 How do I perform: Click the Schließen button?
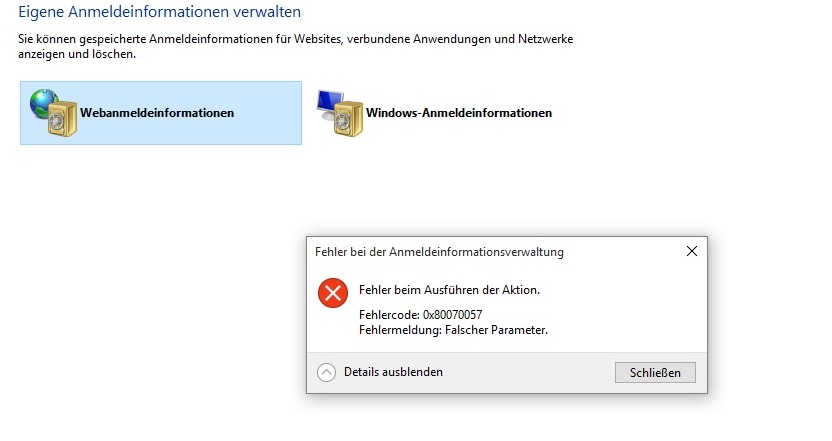point(655,373)
